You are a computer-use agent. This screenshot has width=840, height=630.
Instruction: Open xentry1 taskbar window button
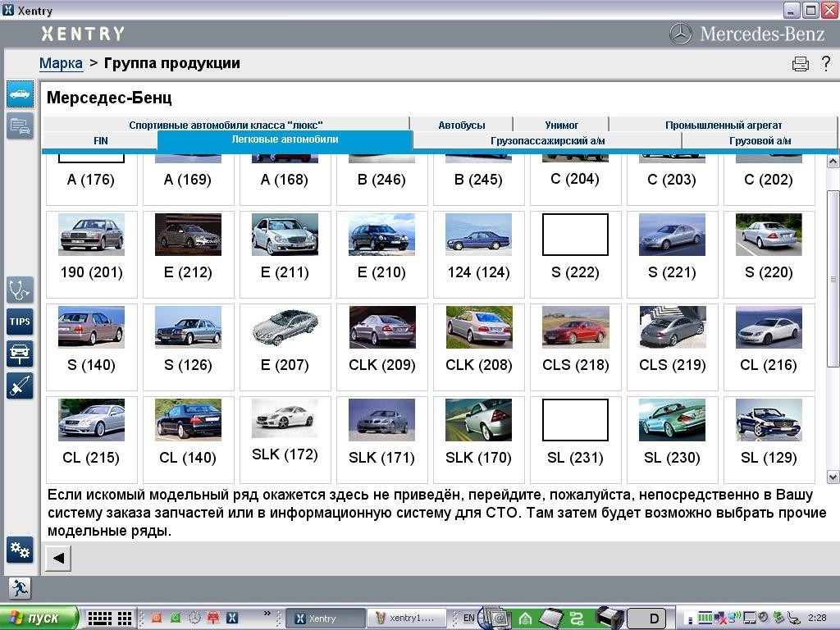[x=407, y=619]
